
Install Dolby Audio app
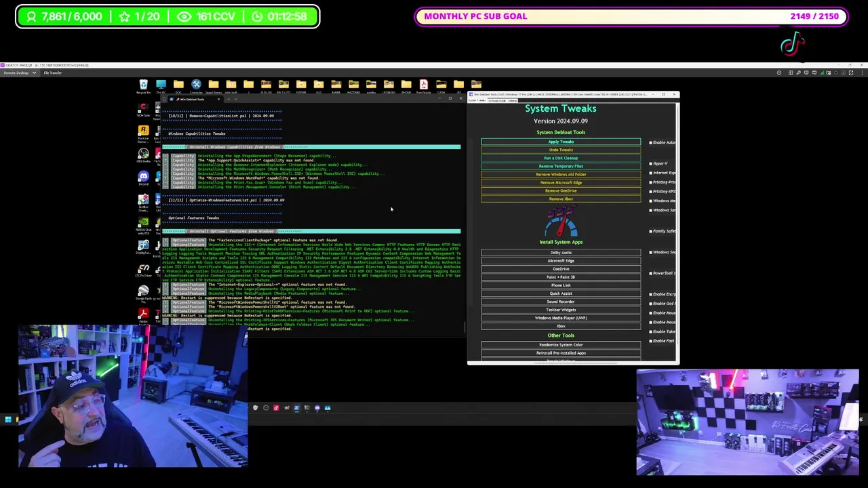tap(561, 252)
